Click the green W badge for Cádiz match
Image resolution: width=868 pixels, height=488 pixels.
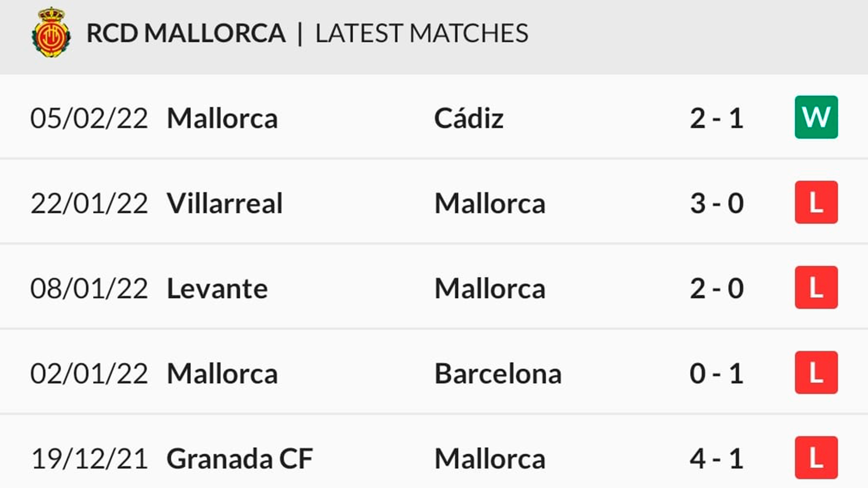[816, 117]
